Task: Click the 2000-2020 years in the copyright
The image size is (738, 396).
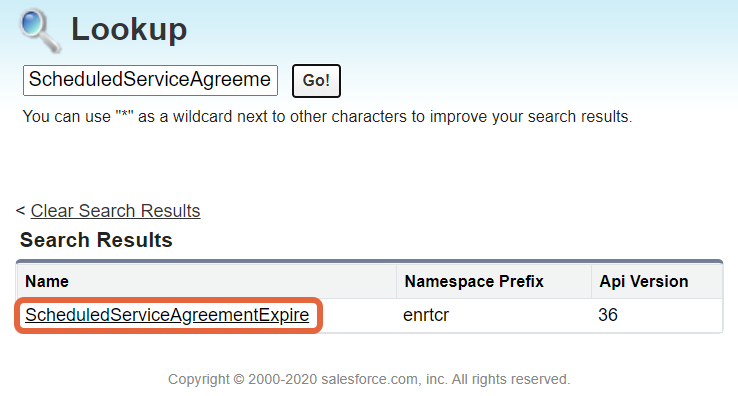Action: click(282, 379)
